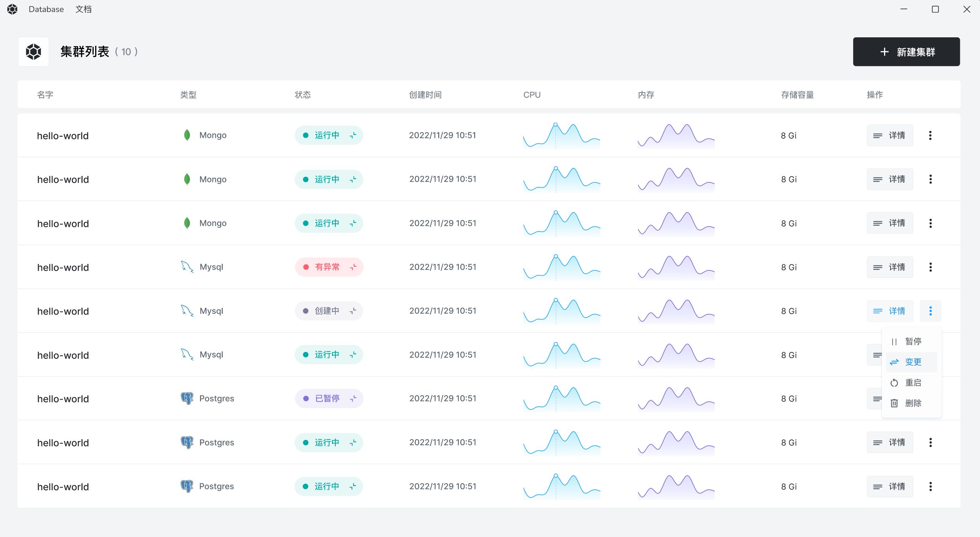The height and width of the screenshot is (537, 980).
Task: Click the Postgres elephant icon in the 已暂停 row
Action: (187, 398)
